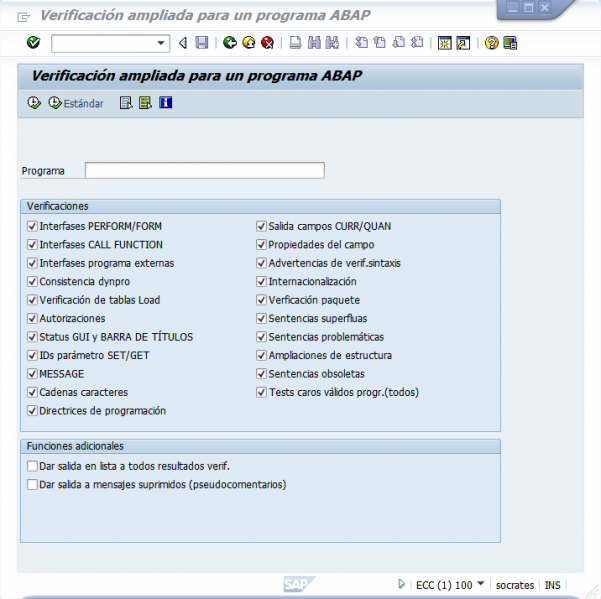Screen dimensions: 601x599
Task: Toggle Salida campos CURR/QUAN checkbox
Action: point(261,226)
